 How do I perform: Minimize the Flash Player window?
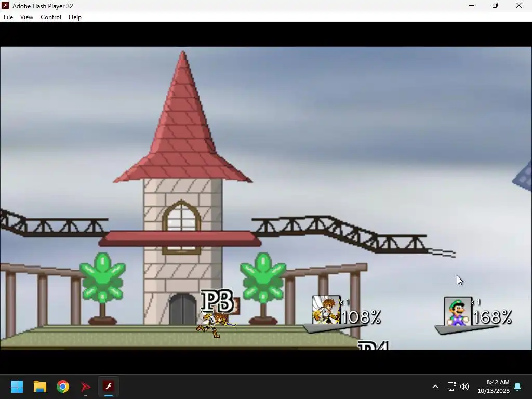[472, 5]
